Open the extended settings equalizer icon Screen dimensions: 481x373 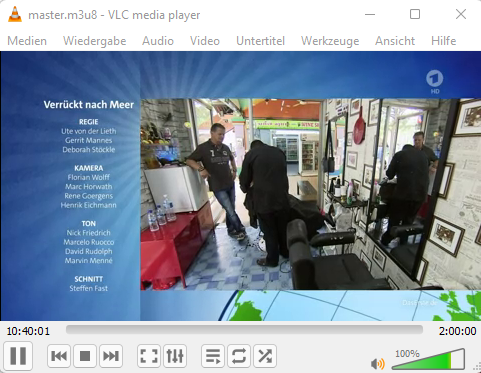coord(175,356)
